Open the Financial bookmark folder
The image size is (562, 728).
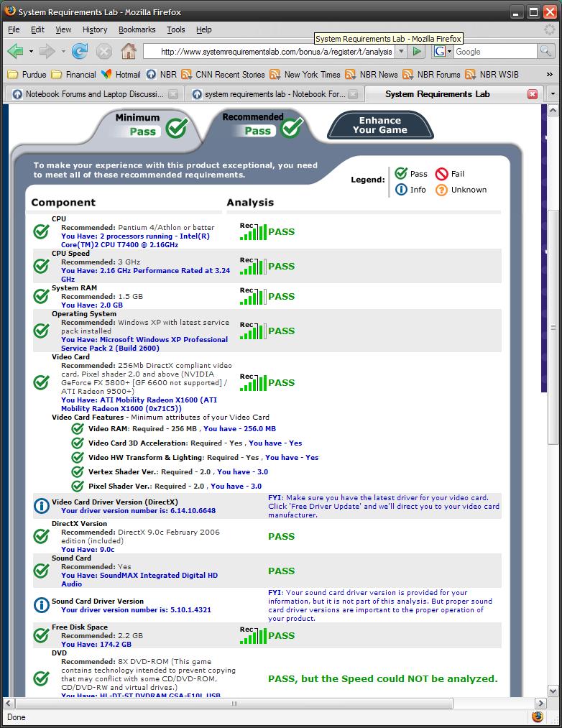(x=74, y=74)
